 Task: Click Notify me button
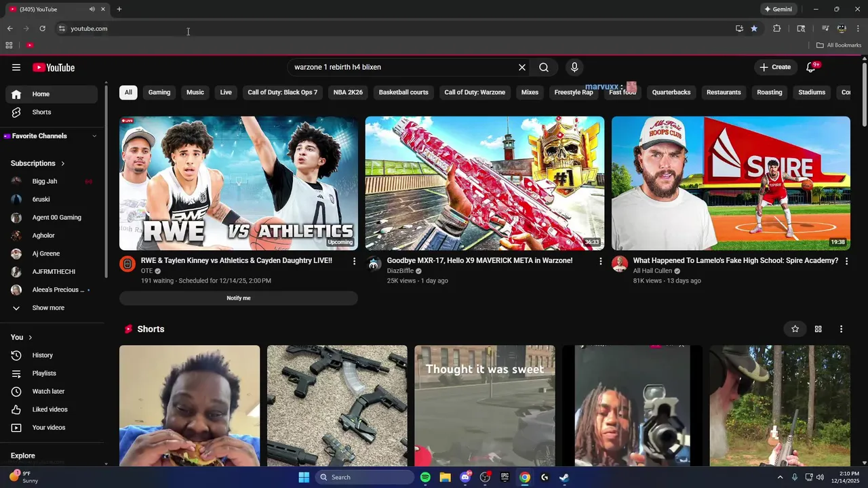point(239,298)
